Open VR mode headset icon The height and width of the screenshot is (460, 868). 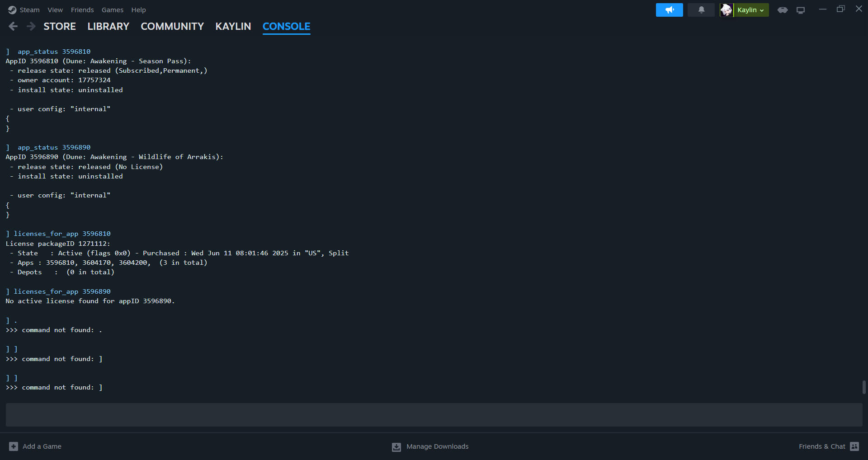[x=783, y=10]
